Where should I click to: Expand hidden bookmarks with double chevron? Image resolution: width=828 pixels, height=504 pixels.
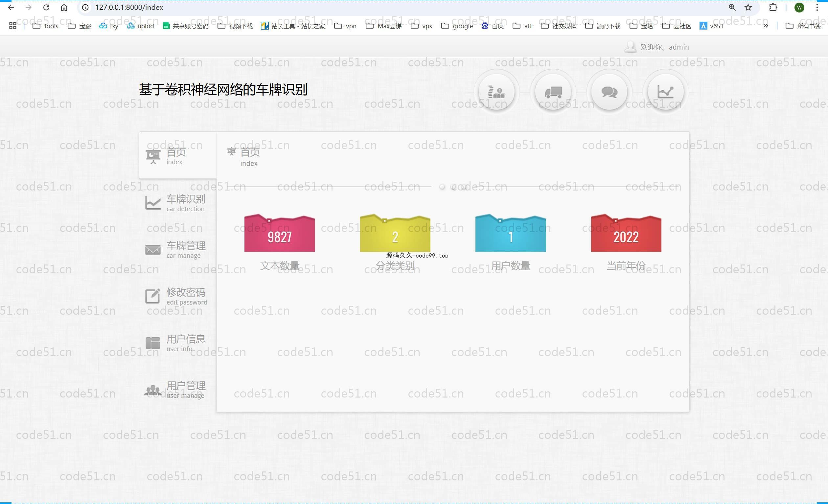[766, 26]
